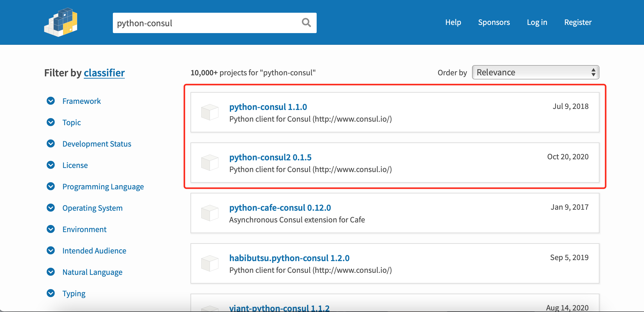Open the Order by Relevance dropdown
Viewport: 644px width, 312px height.
[x=535, y=72]
